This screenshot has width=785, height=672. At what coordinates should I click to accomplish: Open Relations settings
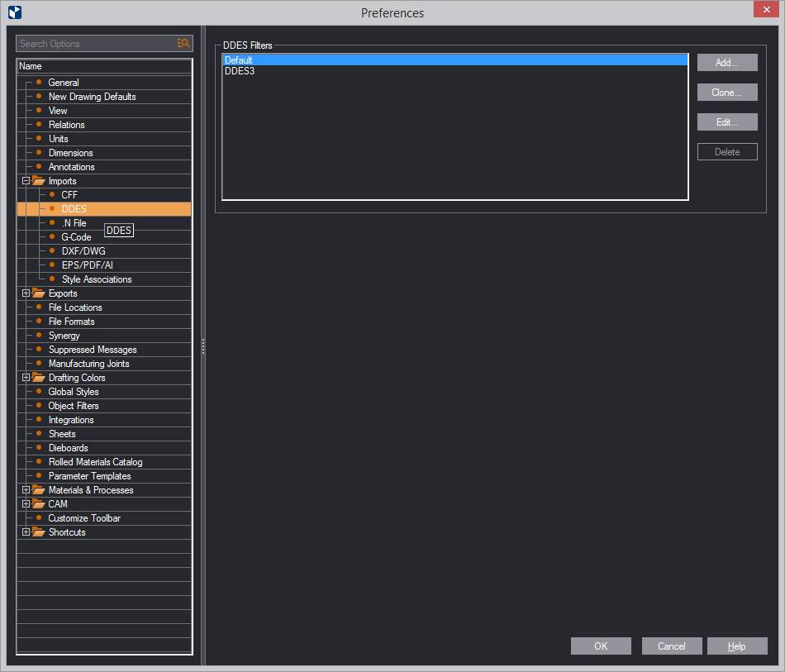(67, 125)
